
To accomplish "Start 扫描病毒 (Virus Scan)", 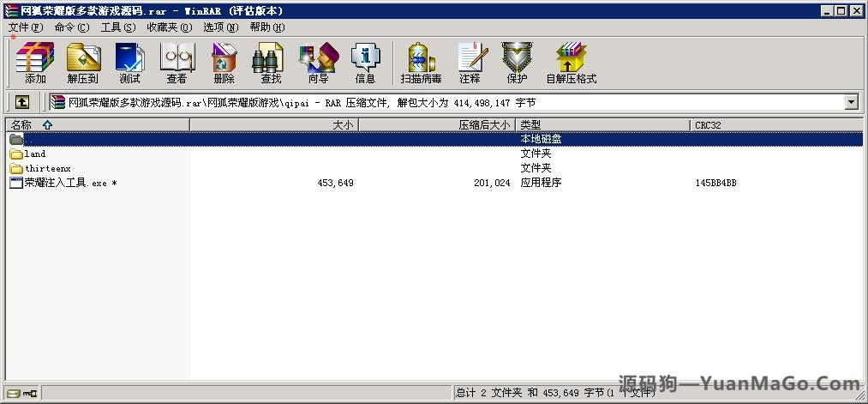I will pos(422,63).
